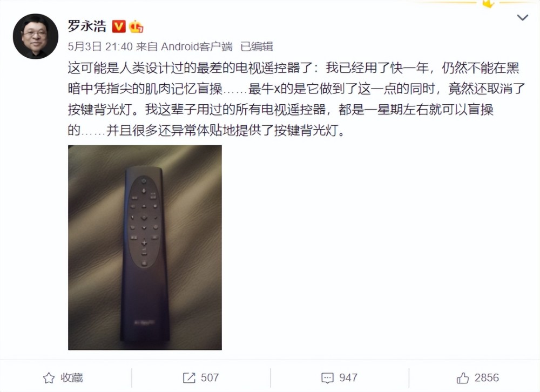540x392 pixels.
Task: View the 已编辑 edit history label
Action: point(256,46)
